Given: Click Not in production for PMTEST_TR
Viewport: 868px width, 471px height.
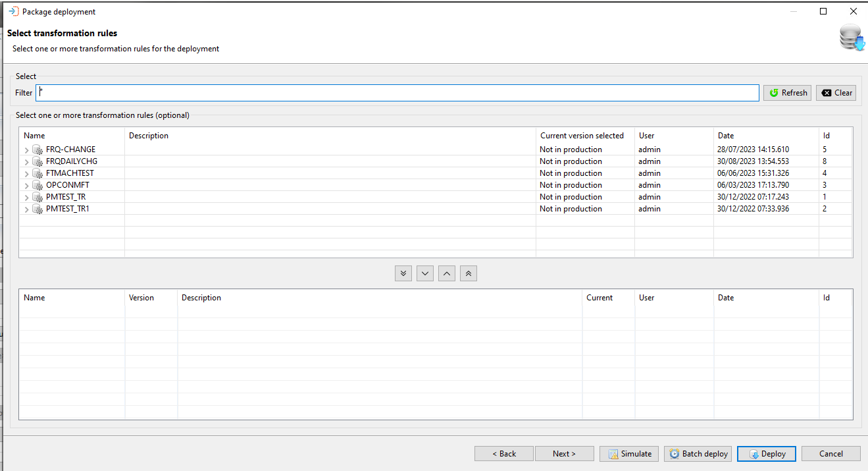Looking at the screenshot, I should 571,197.
